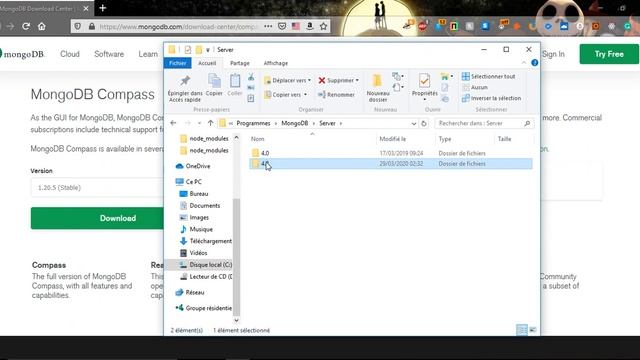This screenshot has height=360, width=640.
Task: Click quick access toolbar properties icon
Action: coord(188,50)
